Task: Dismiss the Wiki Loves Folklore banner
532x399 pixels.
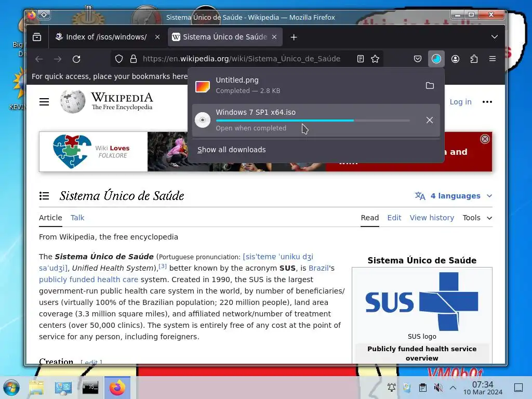Action: [x=485, y=139]
